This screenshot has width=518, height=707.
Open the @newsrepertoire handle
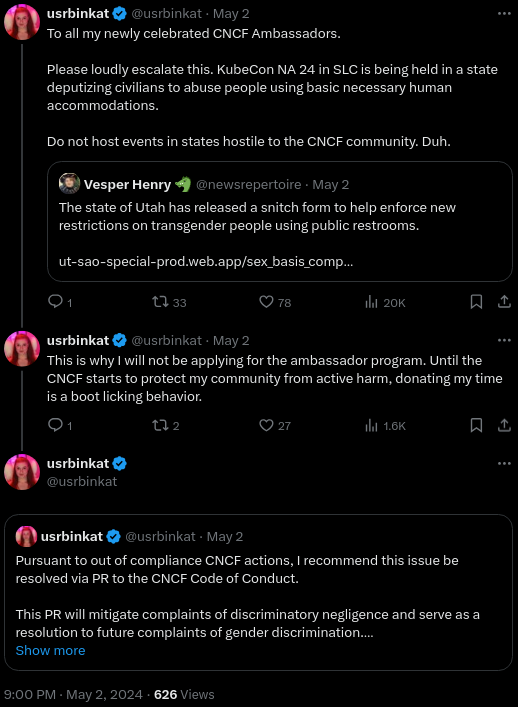(248, 184)
